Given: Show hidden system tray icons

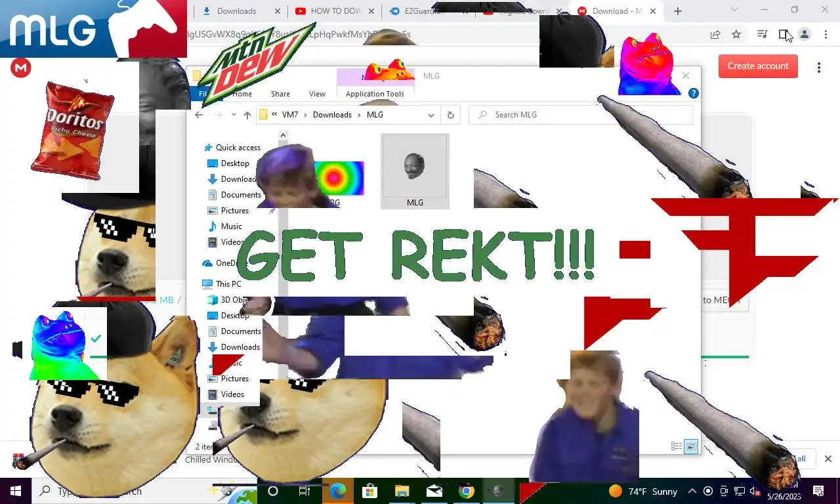Looking at the screenshot, I should pos(692,491).
